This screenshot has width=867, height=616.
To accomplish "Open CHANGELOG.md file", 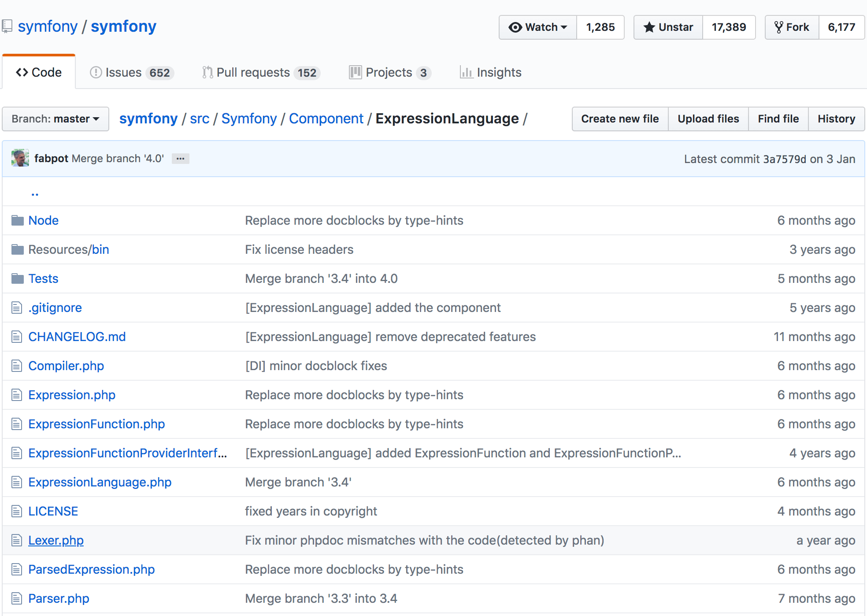I will point(77,337).
